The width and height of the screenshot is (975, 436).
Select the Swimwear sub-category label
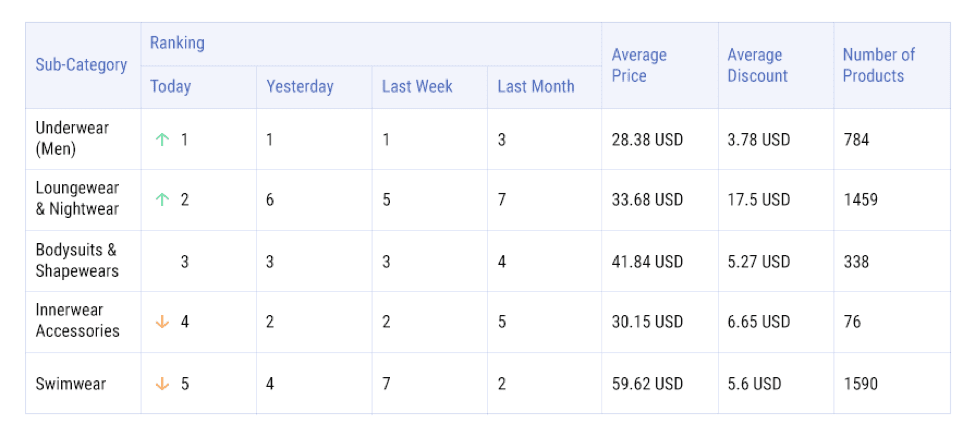(70, 384)
